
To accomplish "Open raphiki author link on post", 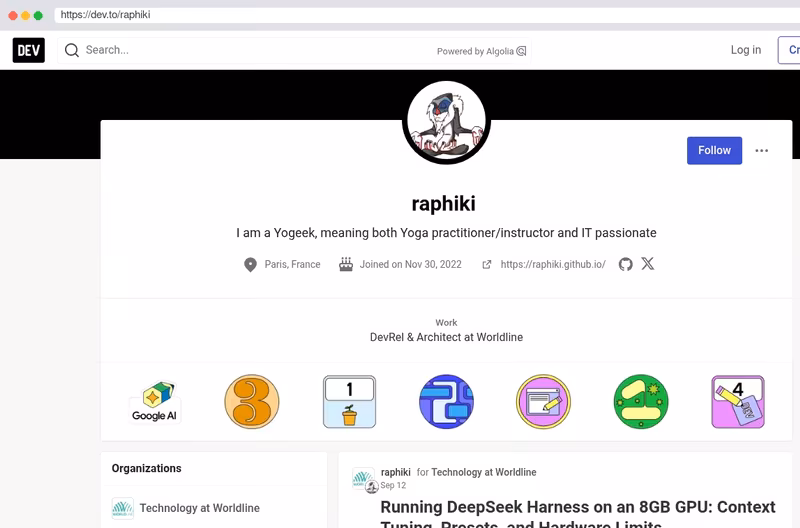I will (395, 472).
